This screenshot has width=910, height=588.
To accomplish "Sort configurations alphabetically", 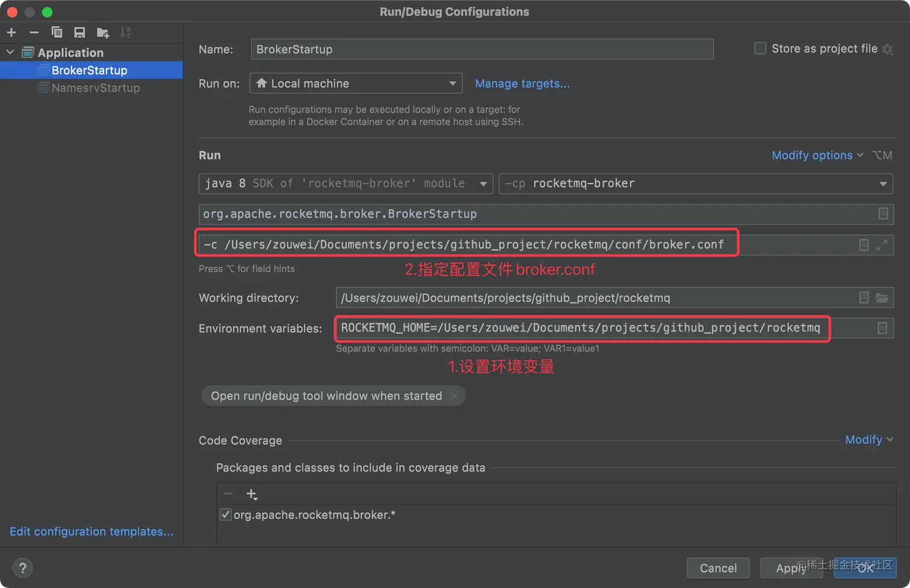I will click(x=125, y=32).
